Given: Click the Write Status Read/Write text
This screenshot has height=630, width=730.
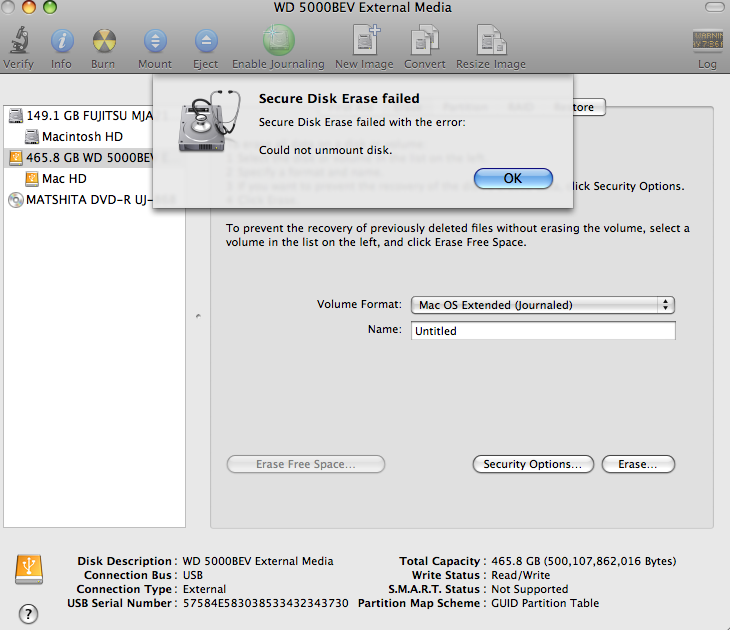Looking at the screenshot, I should (520, 575).
